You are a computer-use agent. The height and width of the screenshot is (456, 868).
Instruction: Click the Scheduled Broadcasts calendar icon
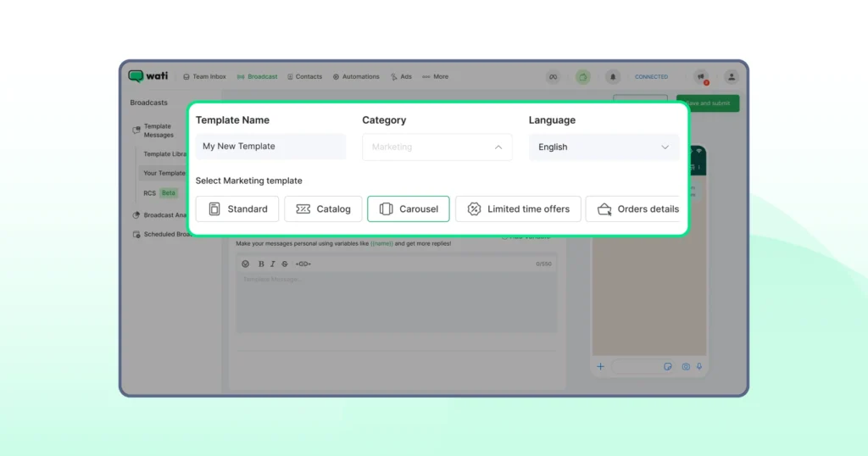point(136,235)
